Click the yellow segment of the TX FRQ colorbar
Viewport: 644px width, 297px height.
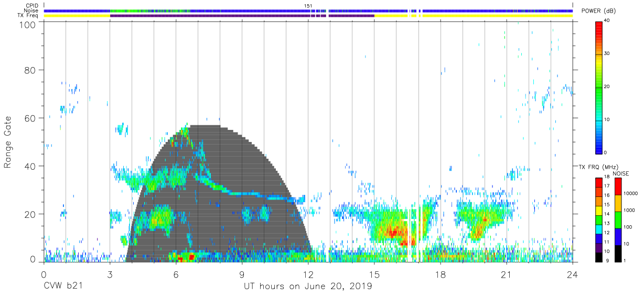pyautogui.click(x=598, y=211)
